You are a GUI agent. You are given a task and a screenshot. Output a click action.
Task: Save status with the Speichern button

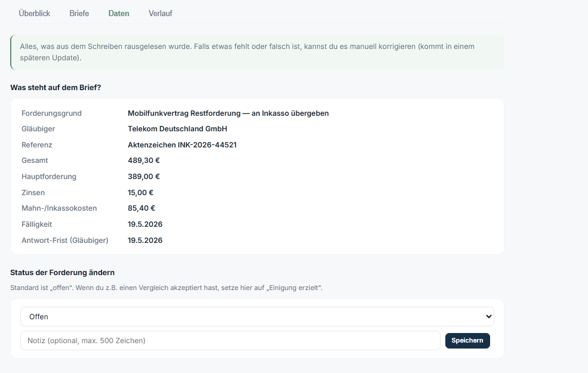467,340
